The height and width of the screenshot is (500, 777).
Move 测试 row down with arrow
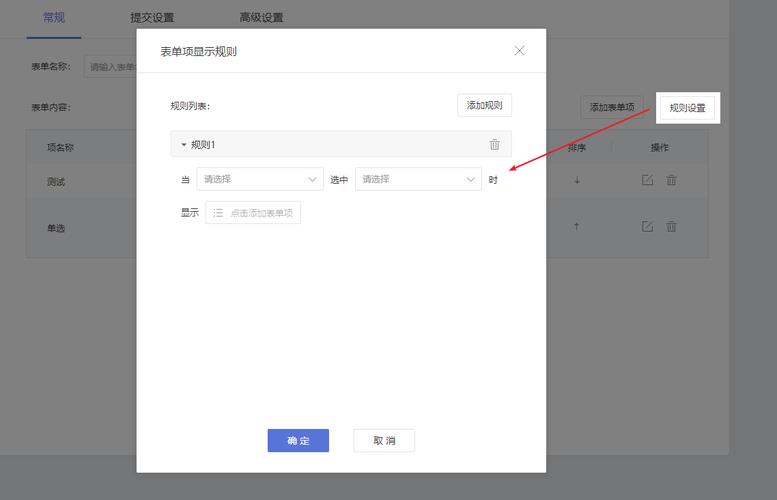pos(577,180)
